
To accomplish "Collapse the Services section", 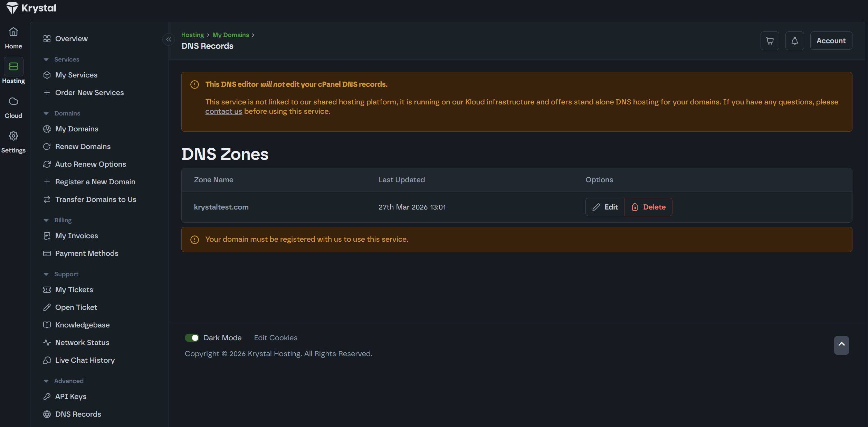I will (46, 59).
